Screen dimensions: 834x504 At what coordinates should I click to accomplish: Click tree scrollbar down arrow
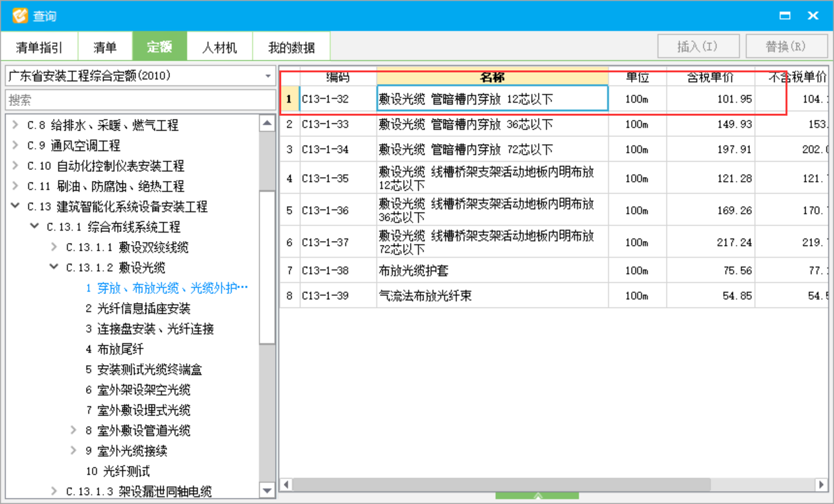(267, 490)
